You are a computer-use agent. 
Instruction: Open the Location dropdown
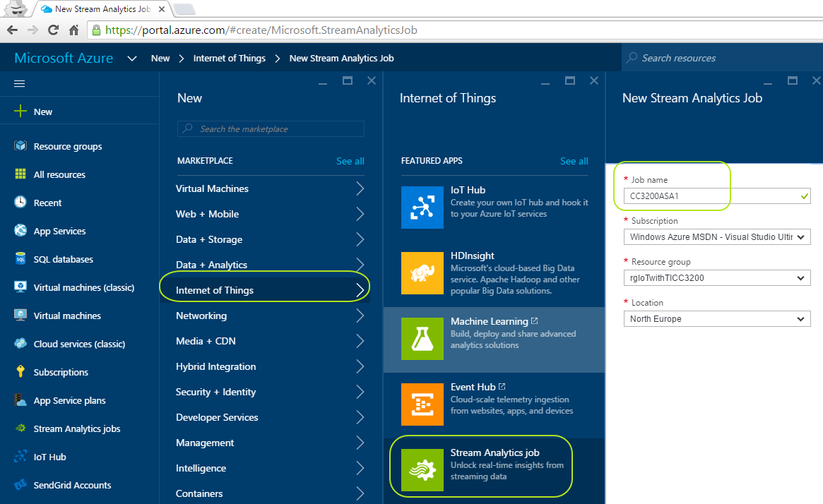pyautogui.click(x=717, y=319)
